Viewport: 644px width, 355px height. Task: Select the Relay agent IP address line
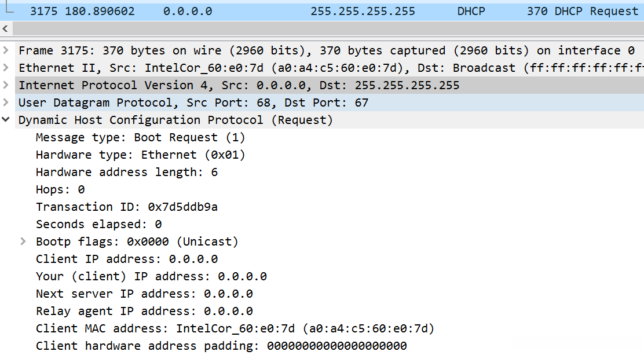[x=144, y=311]
